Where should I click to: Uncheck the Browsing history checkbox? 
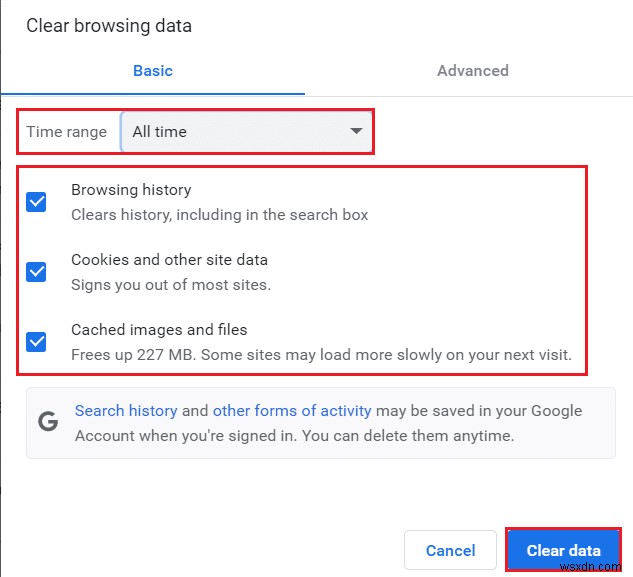(36, 202)
